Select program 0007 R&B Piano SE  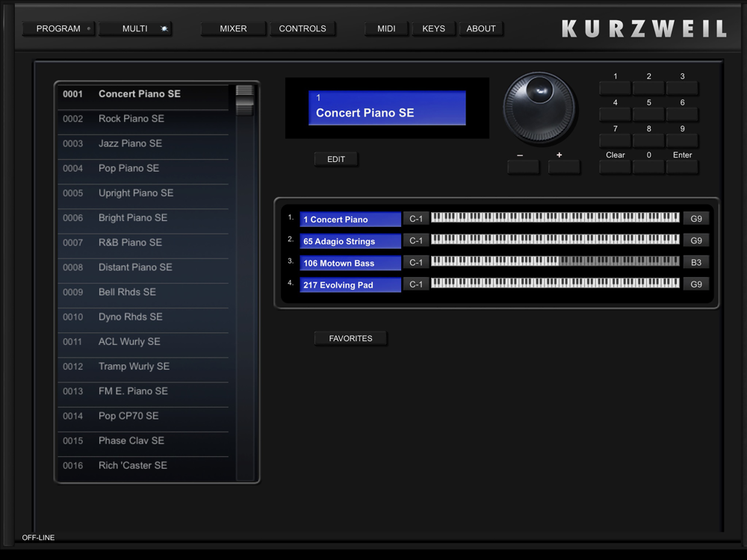tap(143, 246)
